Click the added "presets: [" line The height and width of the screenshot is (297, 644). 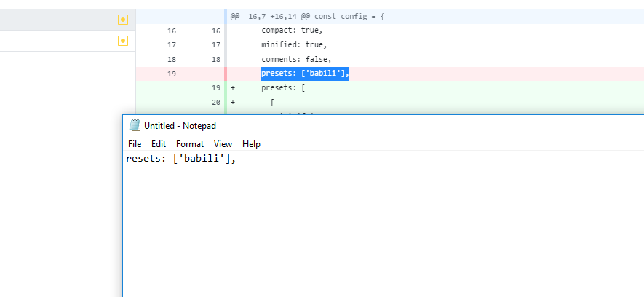pos(283,88)
